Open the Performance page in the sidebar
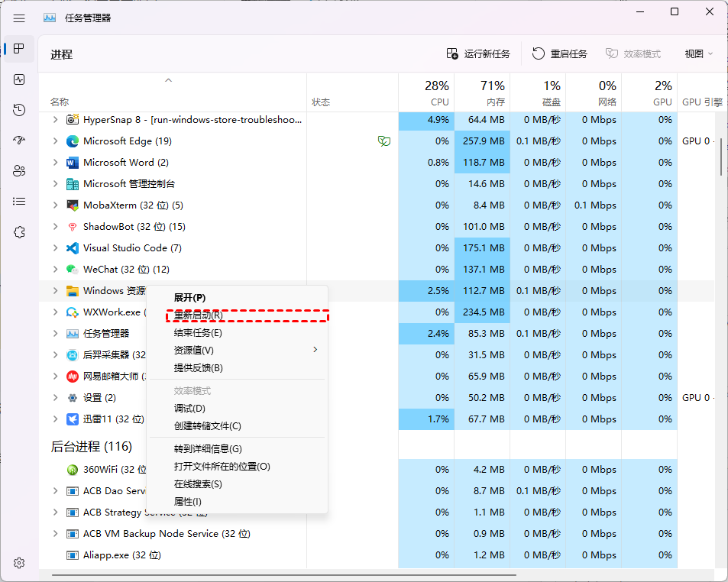 pos(19,79)
